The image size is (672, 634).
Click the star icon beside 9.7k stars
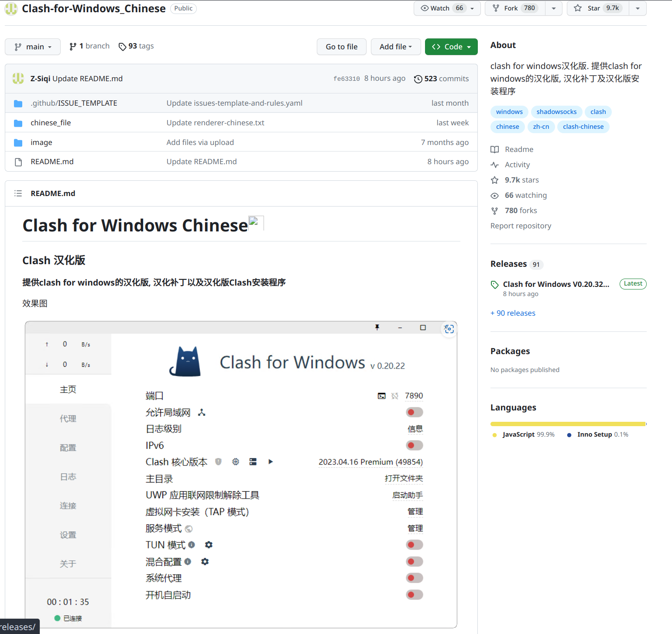[495, 180]
